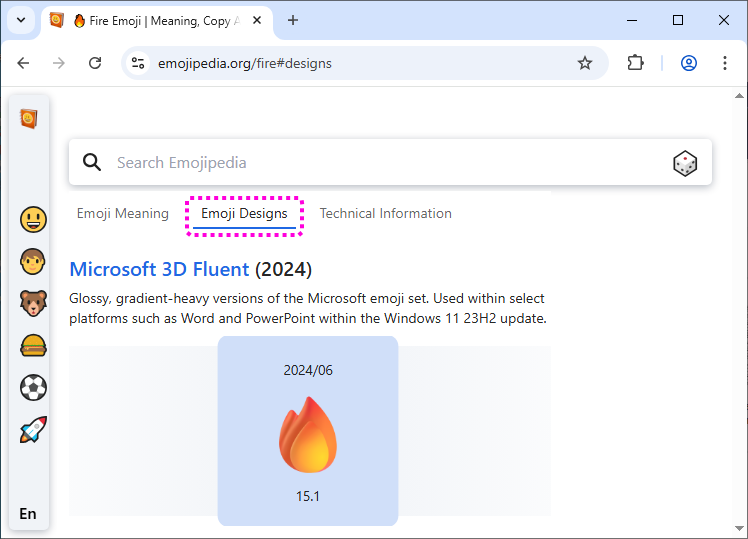Switch to Technical Information tab
The height and width of the screenshot is (539, 748).
click(x=385, y=213)
